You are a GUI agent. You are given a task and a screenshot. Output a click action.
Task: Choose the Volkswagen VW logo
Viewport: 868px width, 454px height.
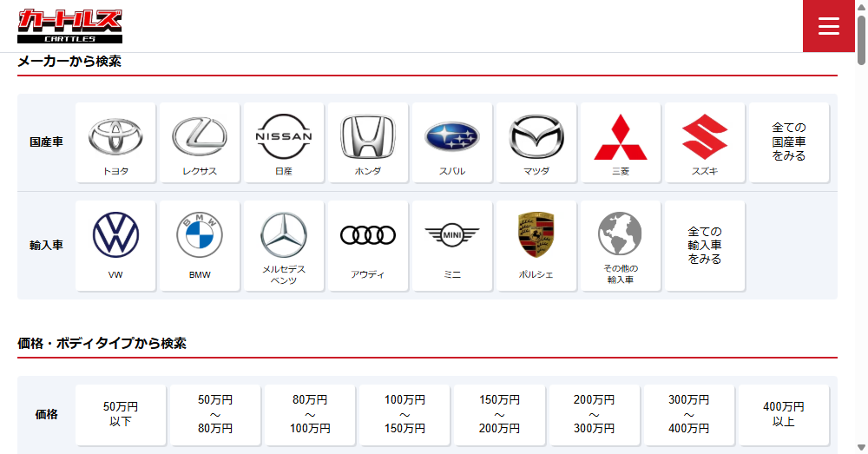(x=115, y=235)
